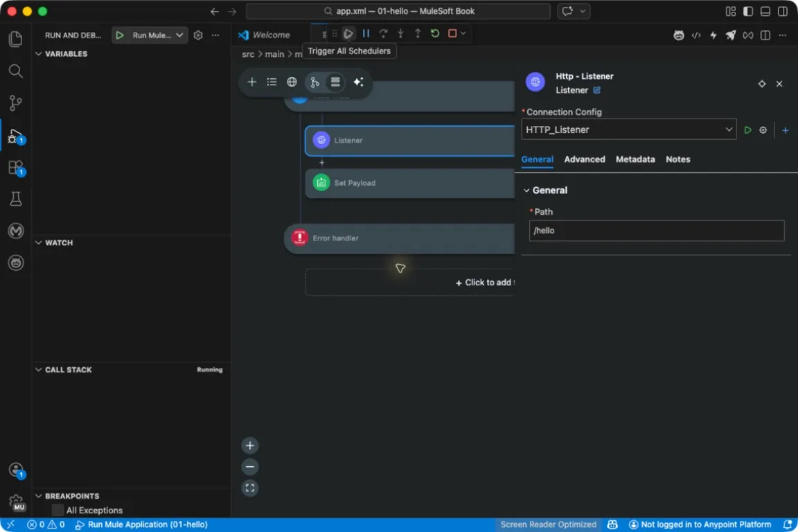
Task: Close the Http Listener properties panel
Action: click(779, 84)
